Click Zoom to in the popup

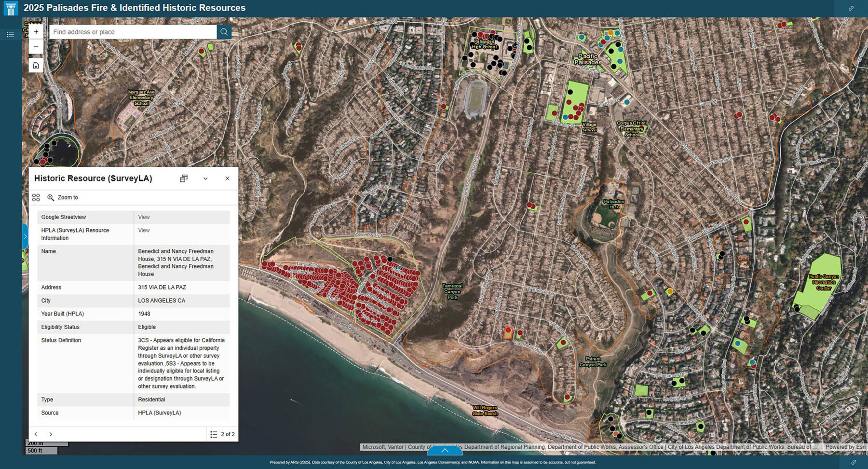(x=63, y=197)
